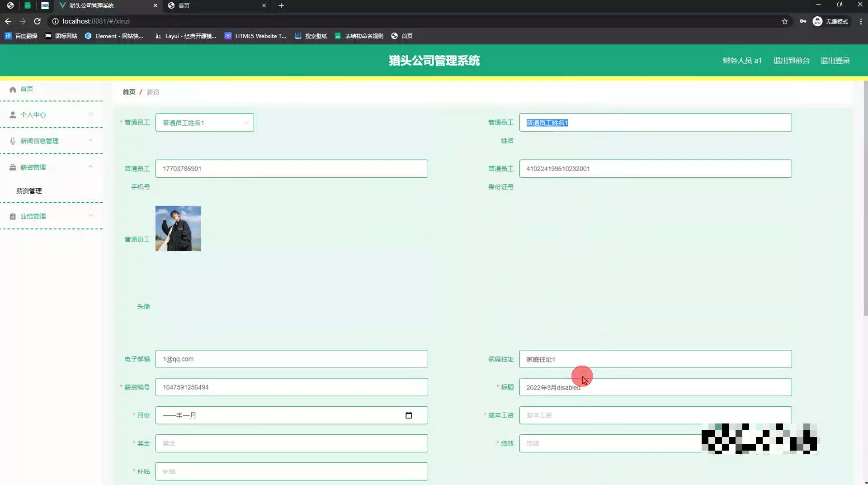Screen dimensions: 868x485
Task: Click the 奖金 input field
Action: pyautogui.click(x=292, y=443)
